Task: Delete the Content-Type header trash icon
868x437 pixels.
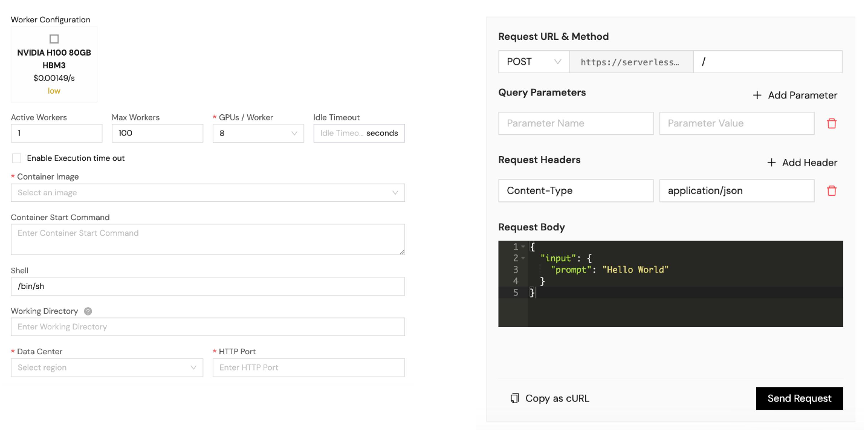Action: point(832,190)
